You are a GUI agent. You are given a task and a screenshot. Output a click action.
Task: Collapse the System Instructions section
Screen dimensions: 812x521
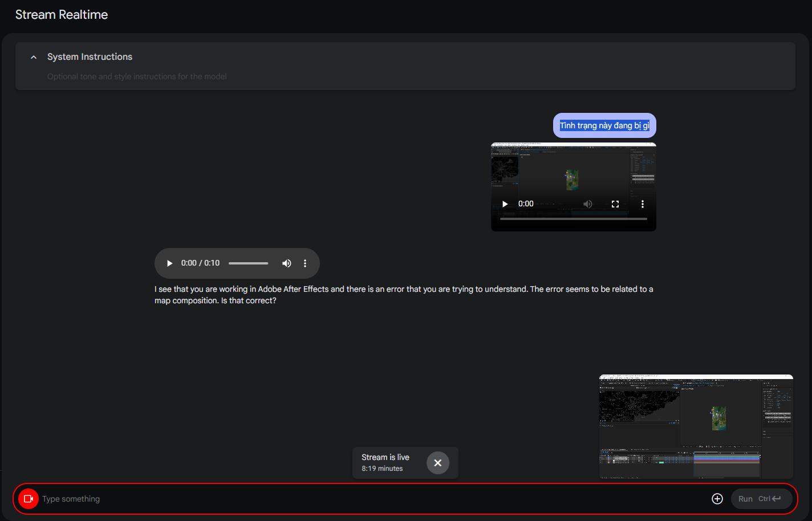coord(34,57)
